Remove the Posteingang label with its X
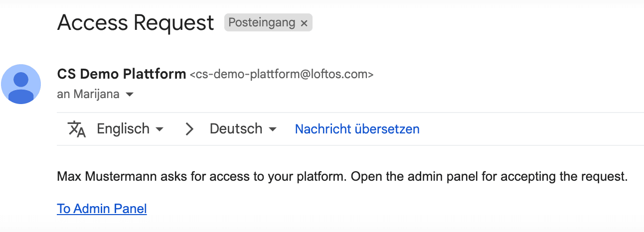 pos(304,23)
